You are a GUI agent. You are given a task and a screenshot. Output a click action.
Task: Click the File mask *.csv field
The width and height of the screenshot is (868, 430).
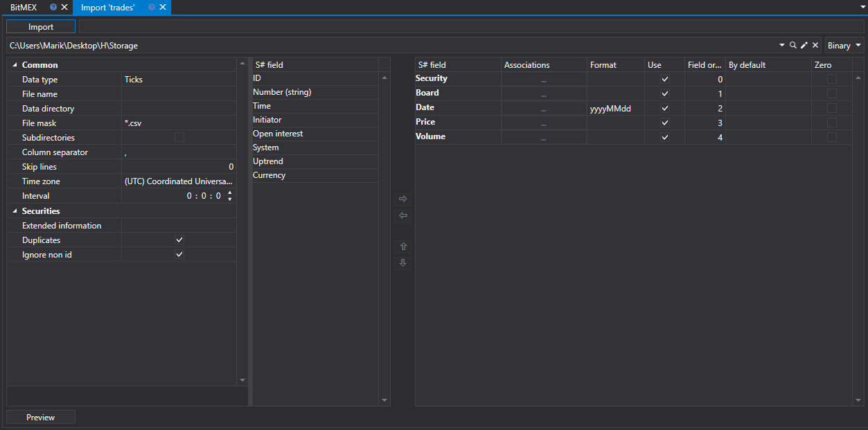tap(179, 123)
